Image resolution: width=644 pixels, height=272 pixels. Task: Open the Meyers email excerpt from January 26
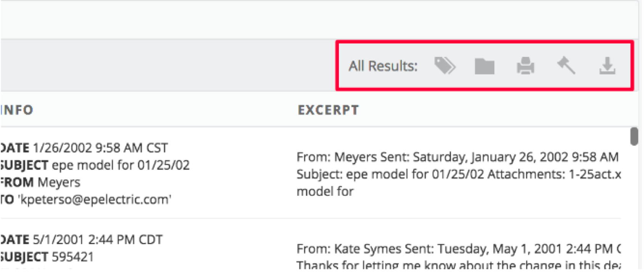[x=459, y=174]
